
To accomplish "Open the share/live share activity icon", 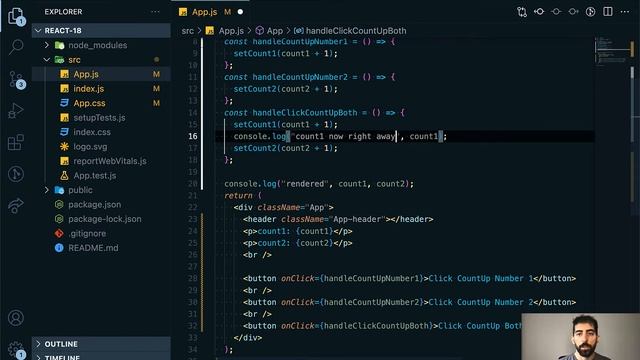I will click(16, 205).
